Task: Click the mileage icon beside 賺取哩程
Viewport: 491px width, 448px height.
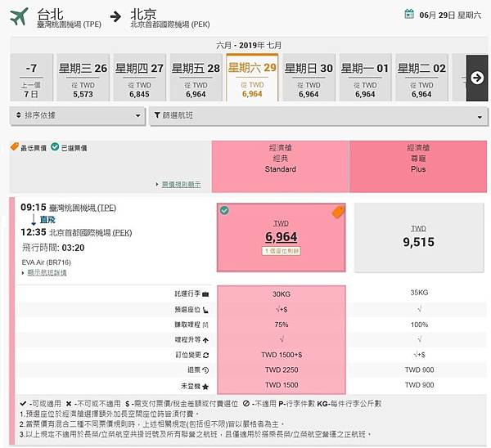Action: point(205,325)
